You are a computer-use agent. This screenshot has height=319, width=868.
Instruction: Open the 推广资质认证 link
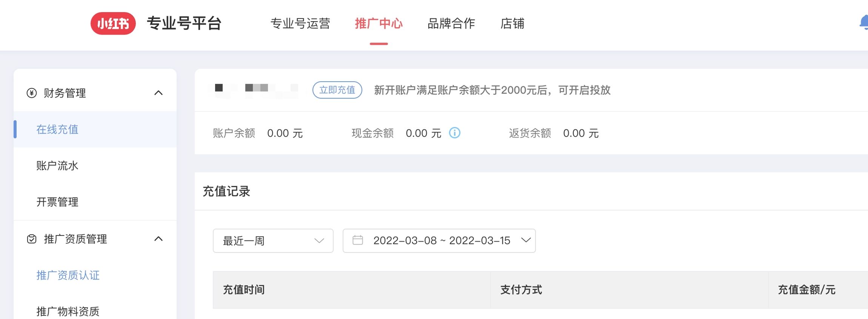click(68, 275)
